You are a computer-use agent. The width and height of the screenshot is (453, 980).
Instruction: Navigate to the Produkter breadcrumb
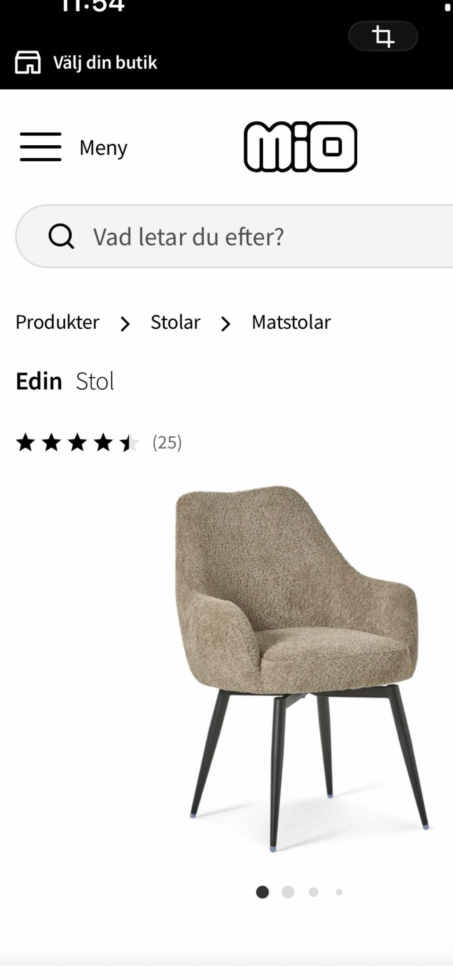coord(58,323)
